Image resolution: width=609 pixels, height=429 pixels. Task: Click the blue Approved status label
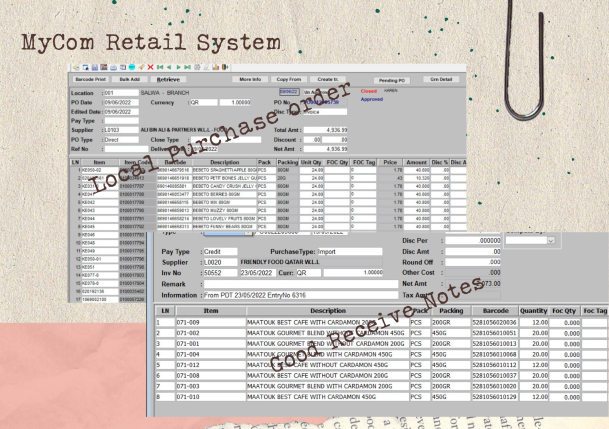coord(372,99)
